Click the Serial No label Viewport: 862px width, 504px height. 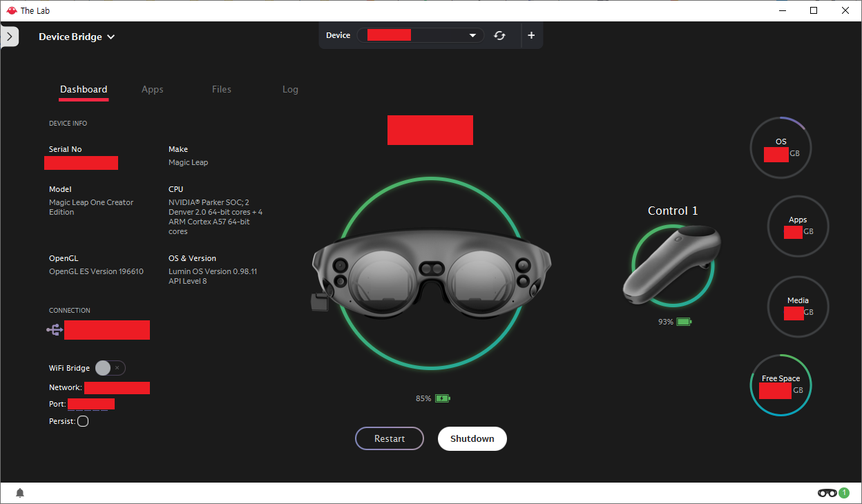pyautogui.click(x=65, y=149)
